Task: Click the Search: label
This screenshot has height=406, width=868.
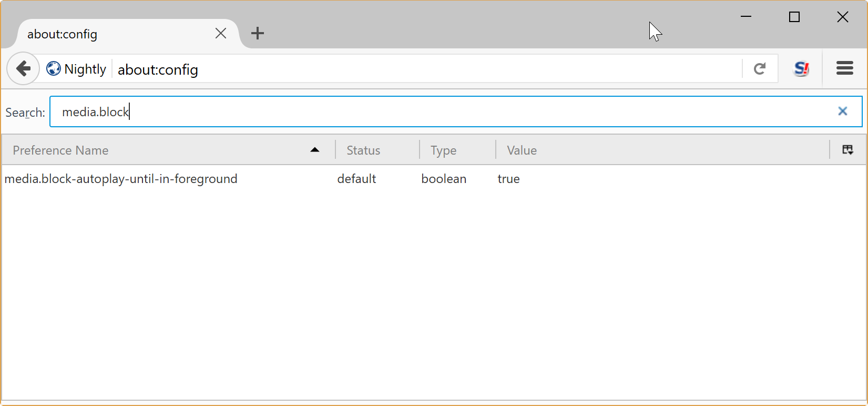Action: click(25, 113)
